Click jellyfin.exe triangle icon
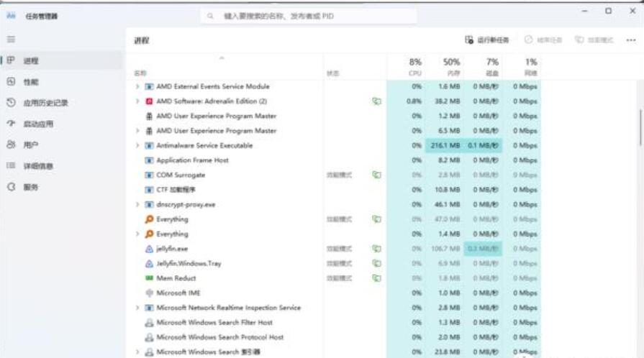The image size is (644, 358). coord(149,249)
